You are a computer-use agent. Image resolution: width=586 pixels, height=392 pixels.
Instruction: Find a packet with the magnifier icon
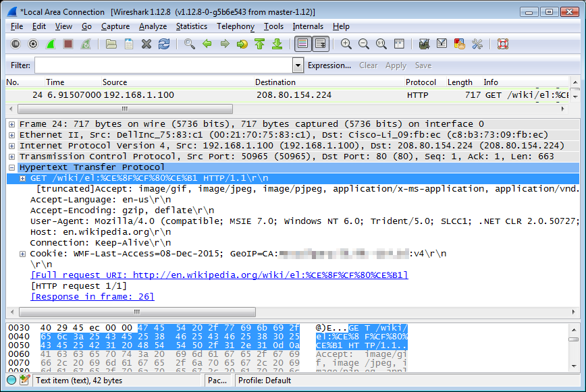point(190,44)
